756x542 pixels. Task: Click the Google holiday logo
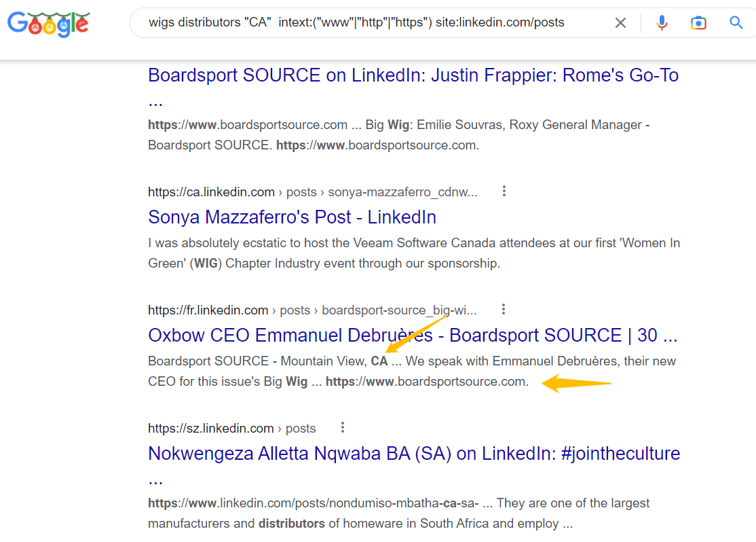tap(48, 24)
